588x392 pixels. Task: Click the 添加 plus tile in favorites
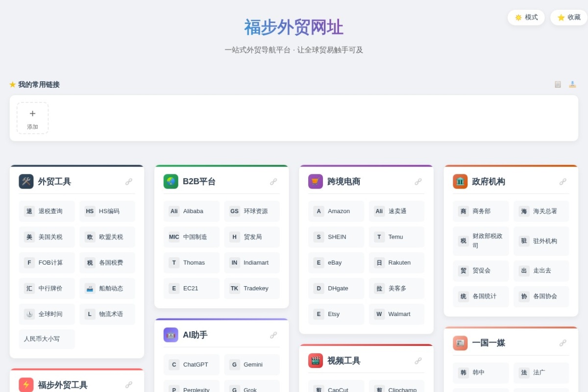(x=32, y=118)
